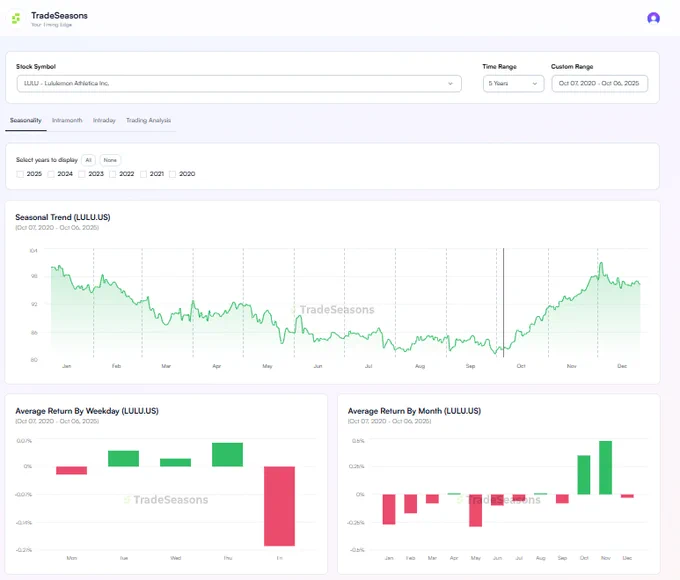Click the Oct label on Seasonal Trend axis
This screenshot has height=580, width=680.
click(521, 366)
